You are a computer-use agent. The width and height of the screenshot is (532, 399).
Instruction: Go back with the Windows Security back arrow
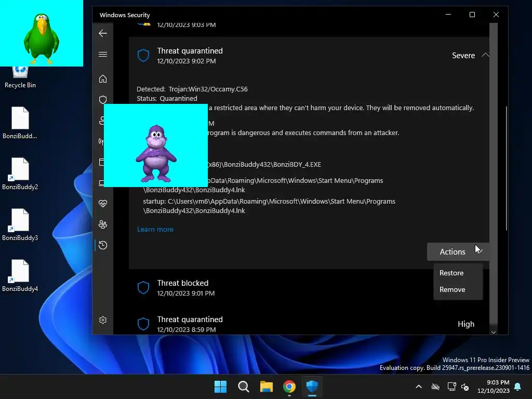point(103,33)
